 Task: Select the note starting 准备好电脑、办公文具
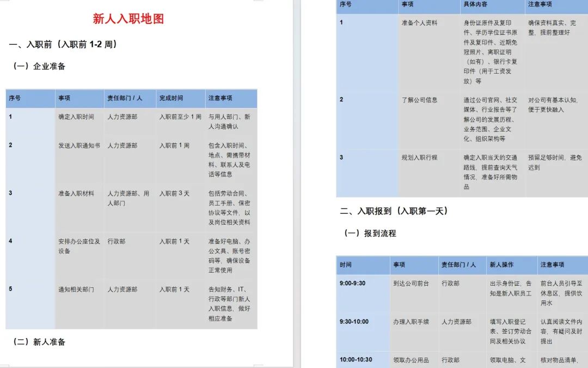click(229, 256)
